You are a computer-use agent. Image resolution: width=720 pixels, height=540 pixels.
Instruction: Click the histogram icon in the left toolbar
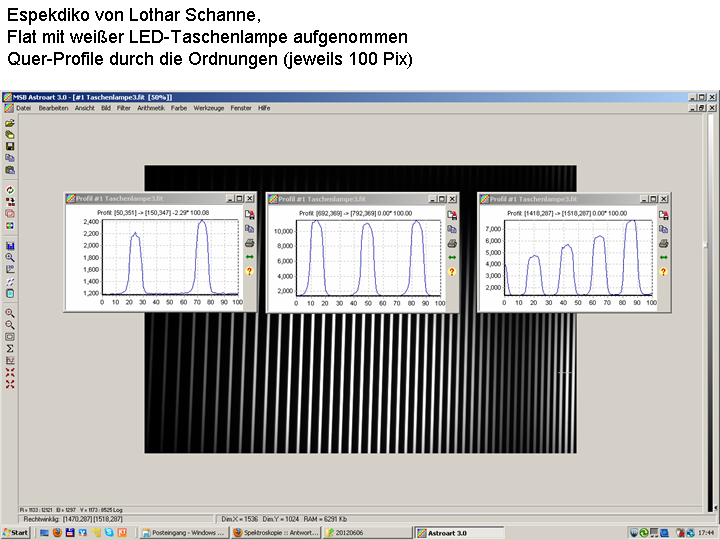(x=10, y=360)
